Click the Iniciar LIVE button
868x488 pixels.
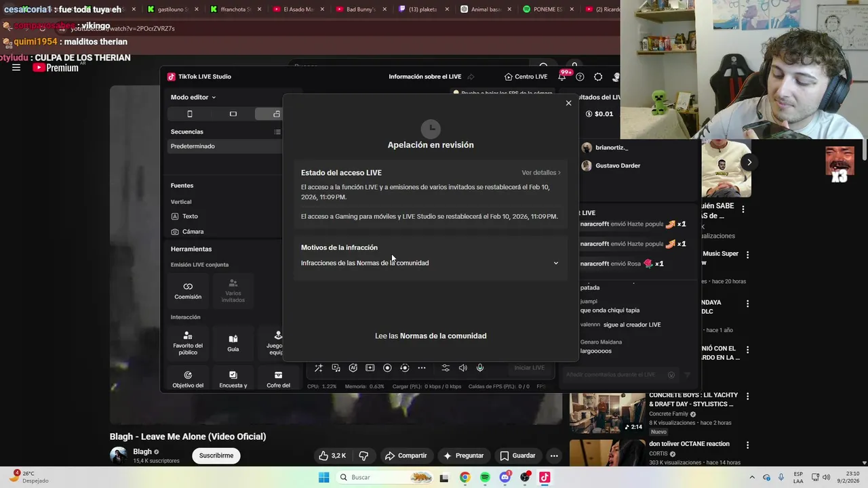tap(529, 368)
